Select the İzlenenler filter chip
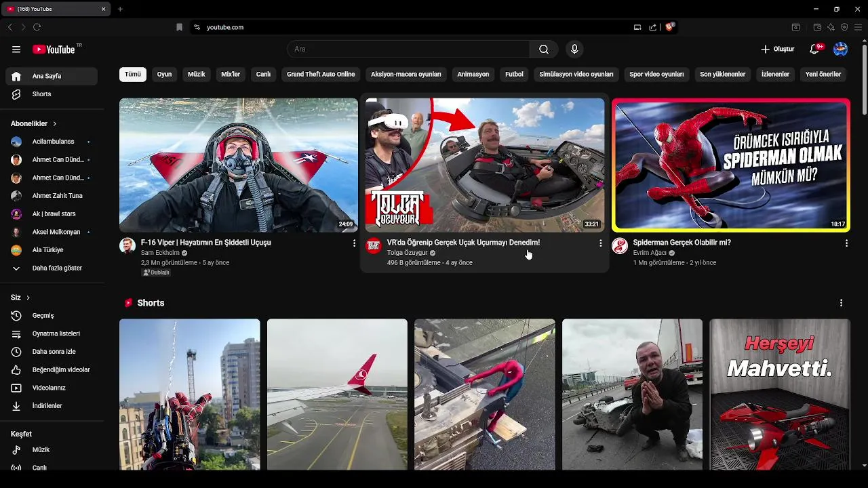 (775, 75)
